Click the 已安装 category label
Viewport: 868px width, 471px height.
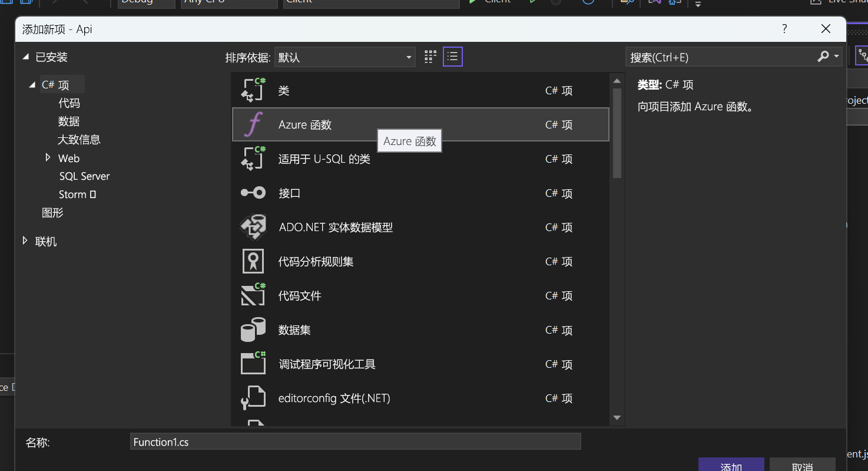[51, 57]
